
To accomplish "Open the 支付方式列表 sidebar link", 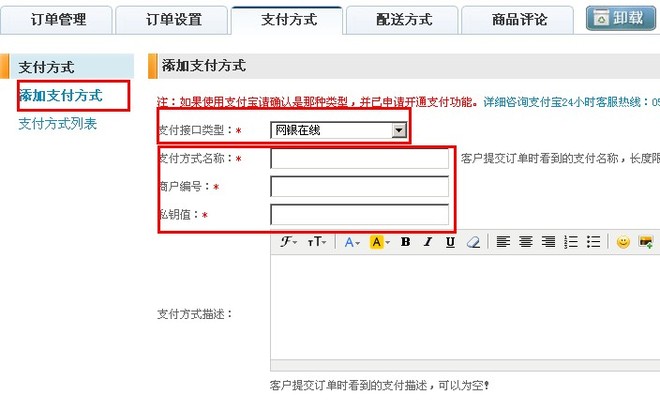I will coord(57,123).
